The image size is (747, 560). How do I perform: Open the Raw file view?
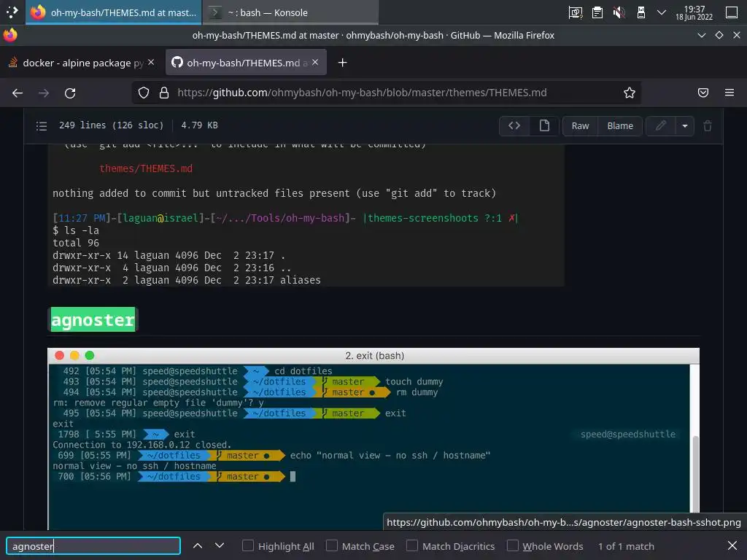pyautogui.click(x=580, y=125)
